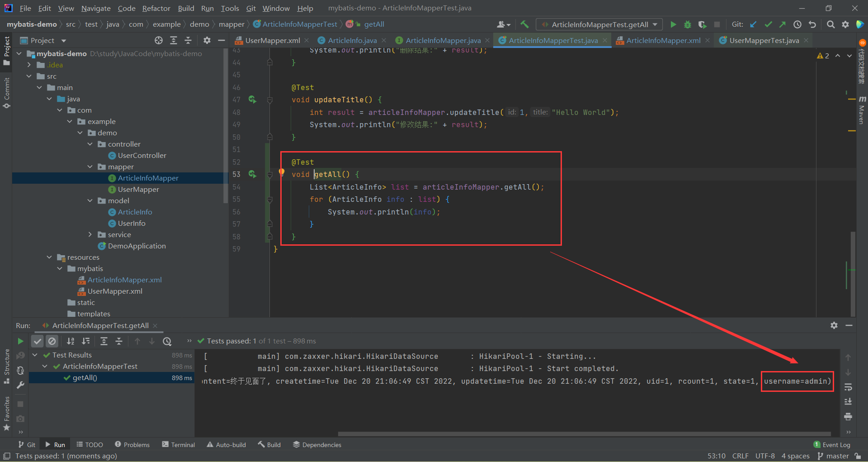Toggle soft-wrap in console output
Image resolution: width=868 pixels, height=462 pixels.
point(848,387)
